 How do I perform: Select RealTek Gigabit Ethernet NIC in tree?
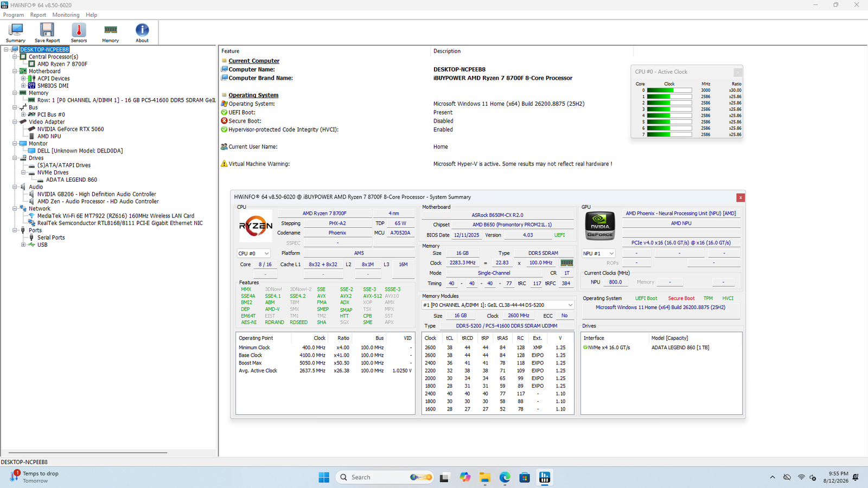point(120,223)
